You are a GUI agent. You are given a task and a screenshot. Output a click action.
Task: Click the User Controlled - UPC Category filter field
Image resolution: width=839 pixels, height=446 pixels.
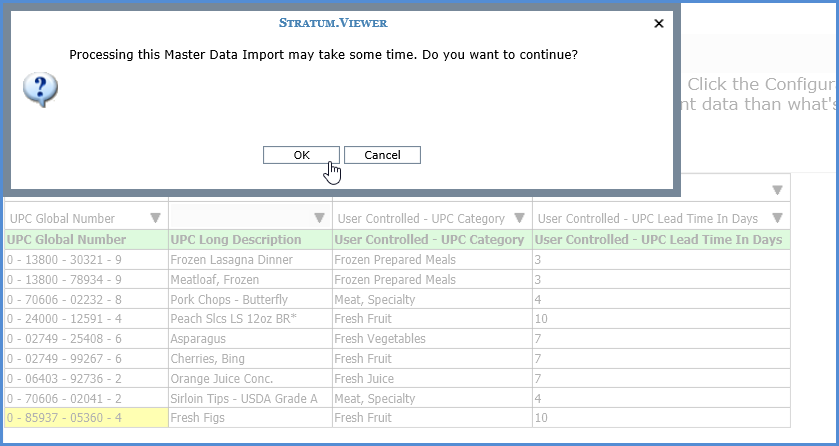point(422,218)
